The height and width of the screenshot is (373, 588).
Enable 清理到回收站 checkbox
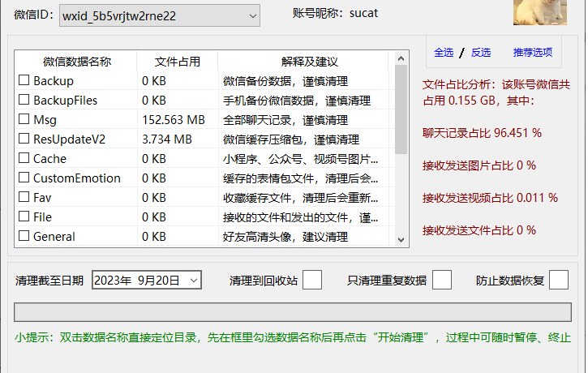(x=312, y=280)
